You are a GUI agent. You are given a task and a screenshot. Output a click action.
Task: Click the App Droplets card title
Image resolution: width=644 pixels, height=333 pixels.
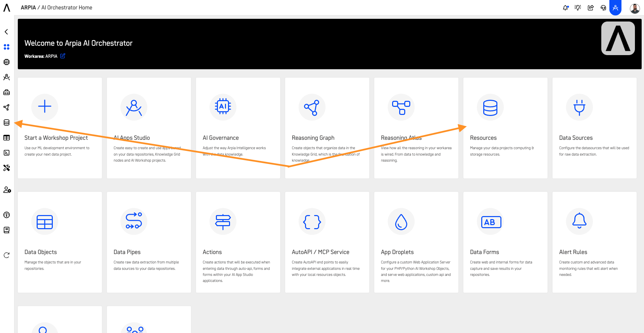click(397, 252)
